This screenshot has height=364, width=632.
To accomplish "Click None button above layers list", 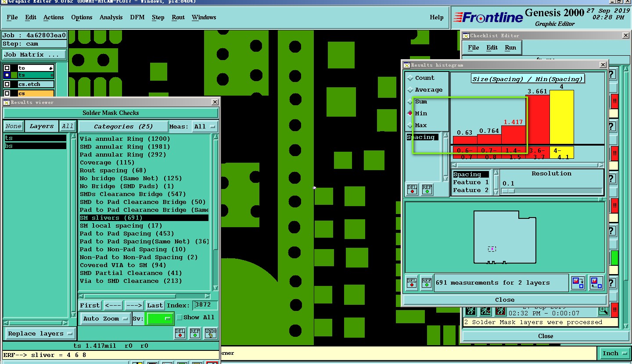I will (13, 126).
